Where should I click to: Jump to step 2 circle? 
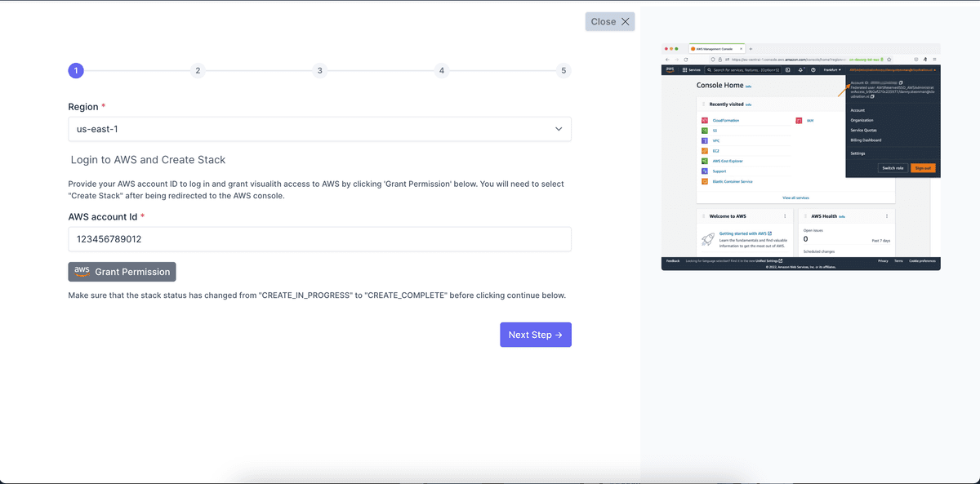tap(198, 71)
